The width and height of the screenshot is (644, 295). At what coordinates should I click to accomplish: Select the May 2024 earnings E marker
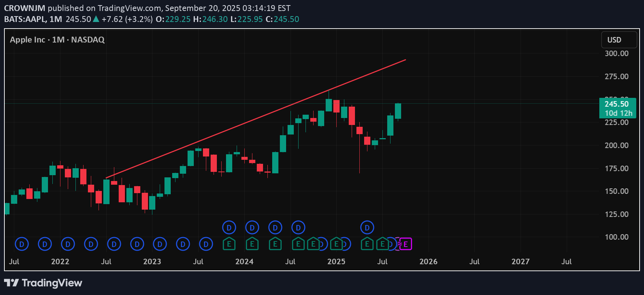275,244
